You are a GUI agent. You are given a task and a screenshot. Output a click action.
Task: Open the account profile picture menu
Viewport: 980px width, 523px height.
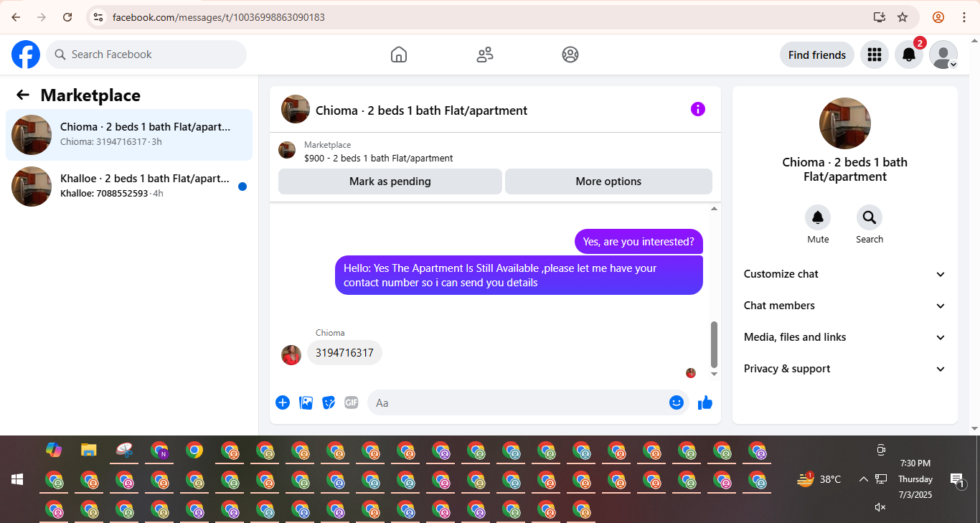coord(943,55)
